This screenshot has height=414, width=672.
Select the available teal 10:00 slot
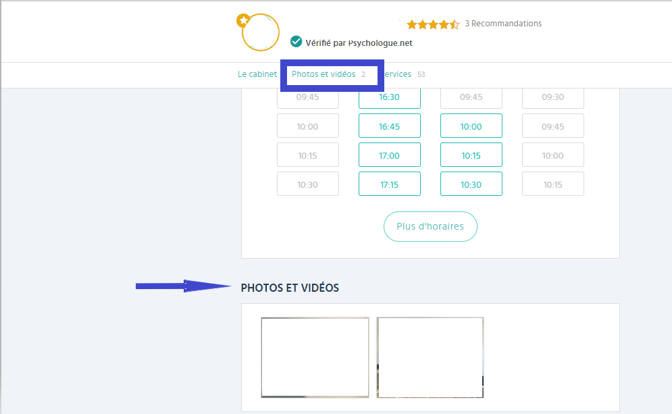click(471, 126)
